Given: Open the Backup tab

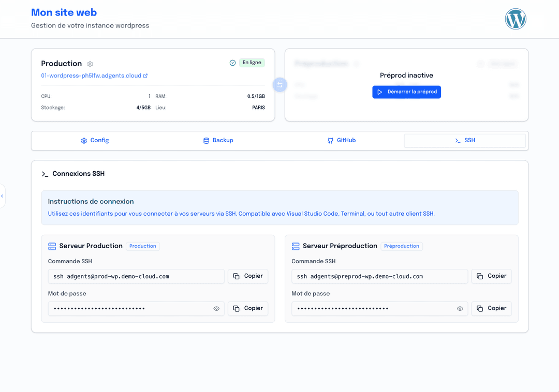Looking at the screenshot, I should tap(218, 141).
